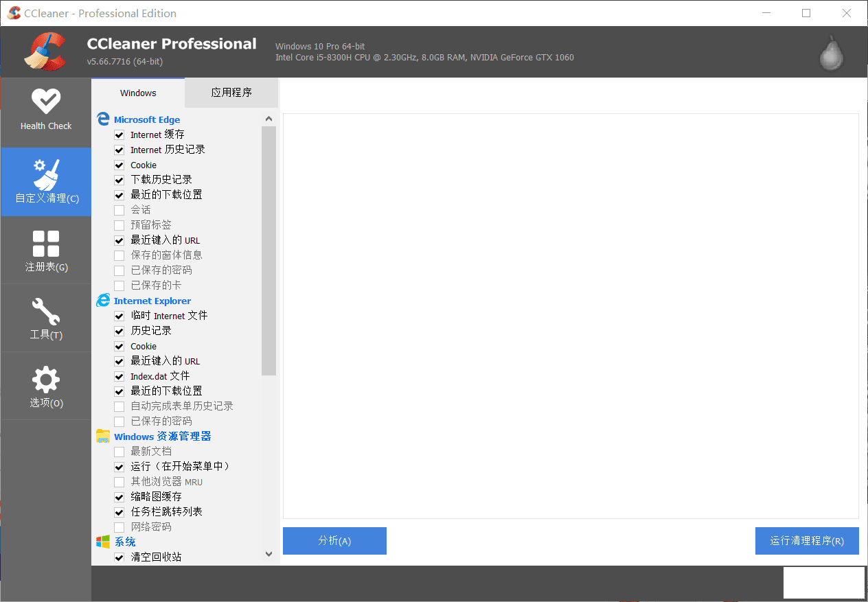This screenshot has width=868, height=602.
Task: Enable the 会话 checkbox
Action: coord(119,210)
